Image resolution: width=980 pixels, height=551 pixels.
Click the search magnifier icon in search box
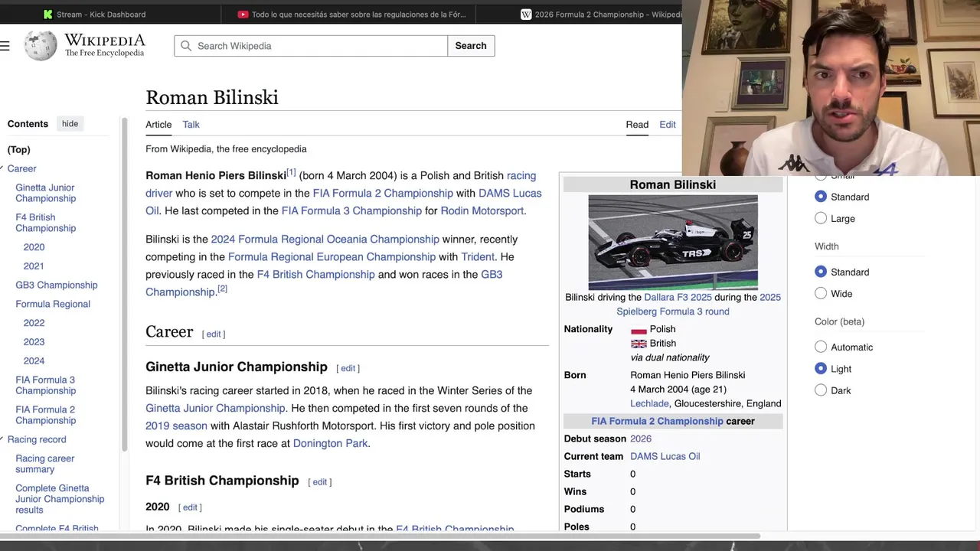click(186, 46)
